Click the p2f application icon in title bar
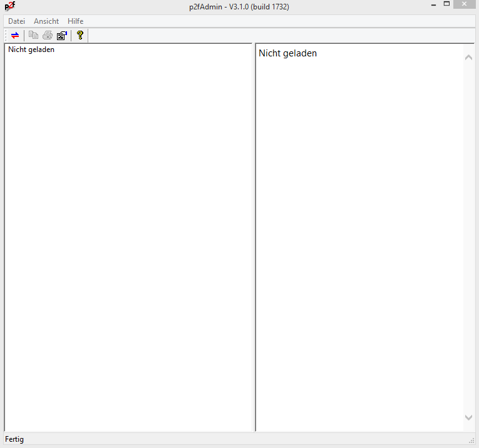The height and width of the screenshot is (448, 479). click(x=9, y=6)
